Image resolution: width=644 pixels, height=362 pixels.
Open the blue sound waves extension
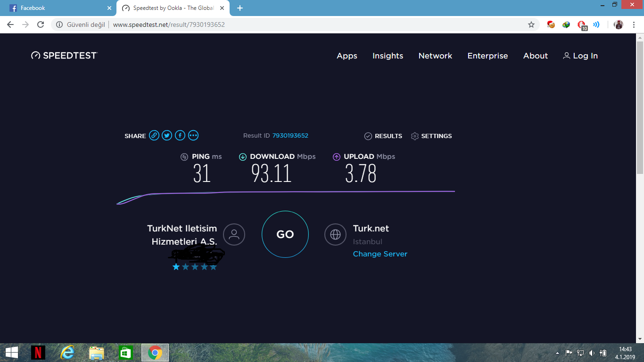pyautogui.click(x=596, y=25)
